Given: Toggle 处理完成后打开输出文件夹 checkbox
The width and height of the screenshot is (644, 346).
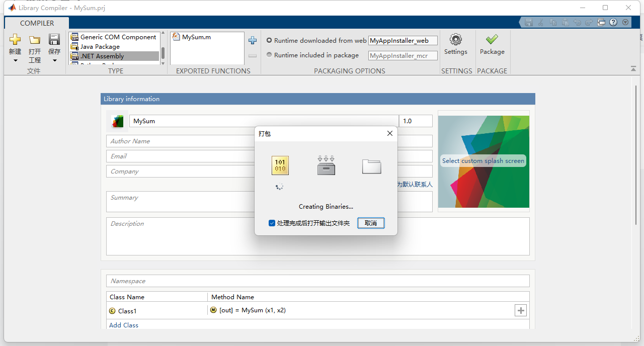Looking at the screenshot, I should coord(272,223).
